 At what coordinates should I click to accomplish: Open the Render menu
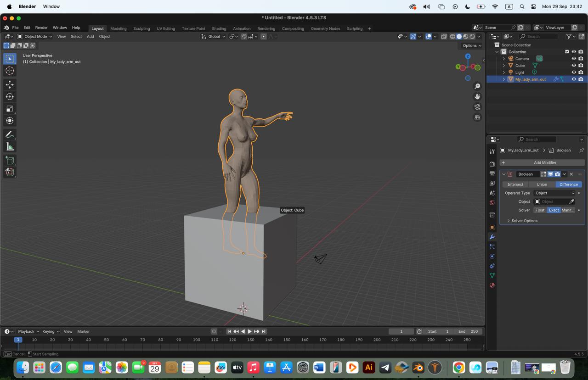41,28
